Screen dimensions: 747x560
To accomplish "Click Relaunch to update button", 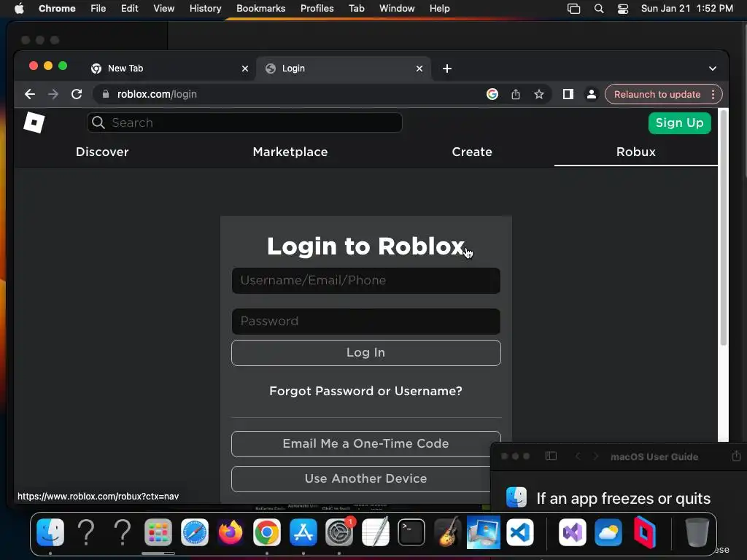I will [x=657, y=94].
